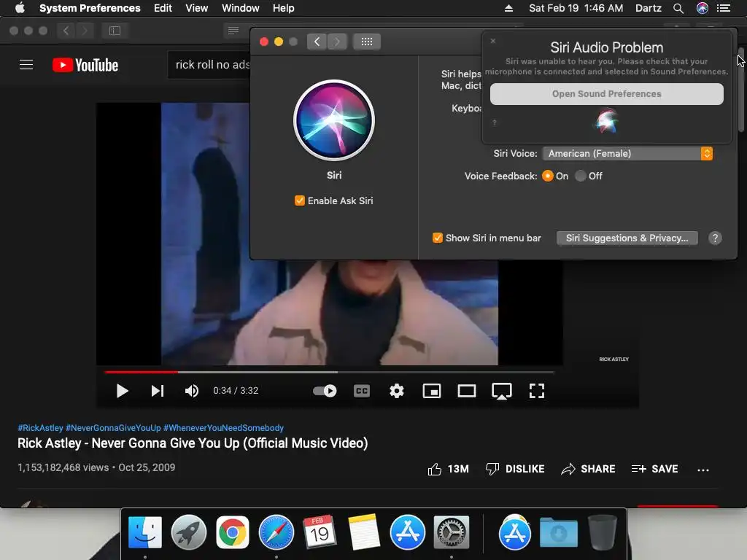Screen dimensions: 747x560
Task: Open System Preferences app menu
Action: point(90,8)
